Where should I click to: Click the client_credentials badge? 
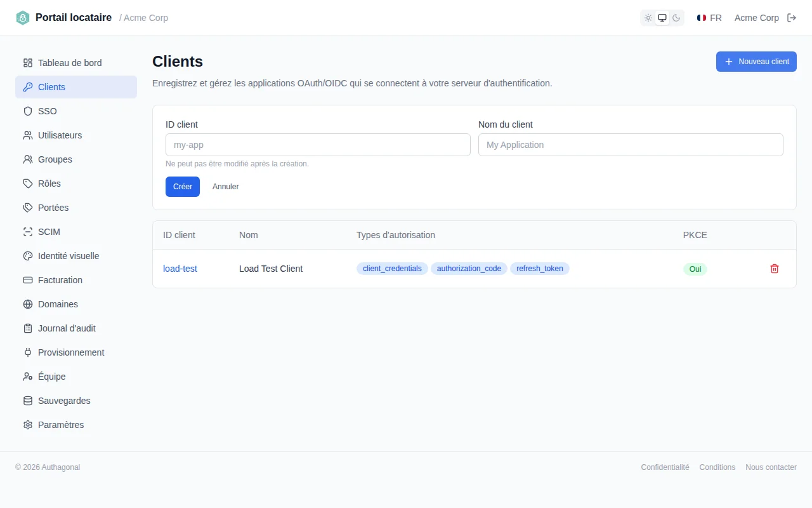(x=392, y=269)
